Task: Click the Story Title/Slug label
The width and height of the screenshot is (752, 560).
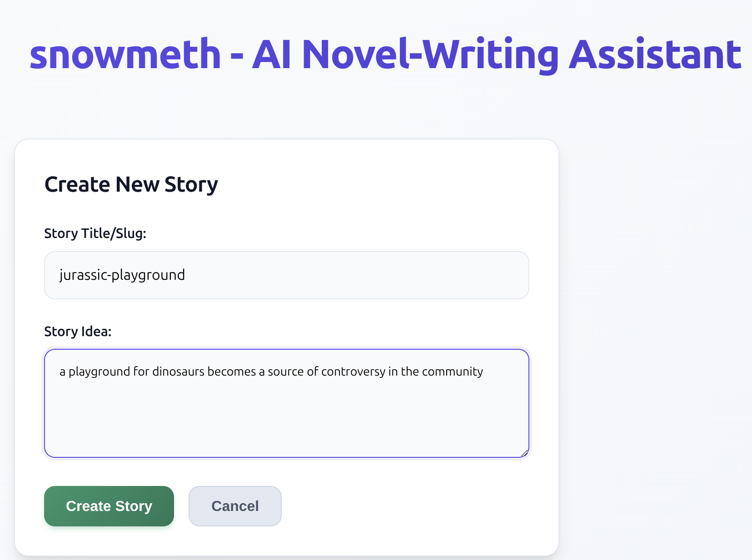Action: [95, 233]
